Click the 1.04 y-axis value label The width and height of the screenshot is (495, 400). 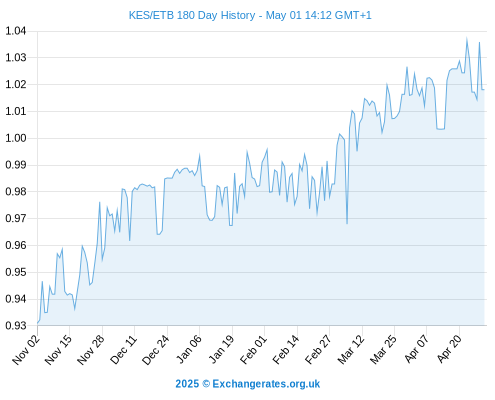tap(16, 31)
